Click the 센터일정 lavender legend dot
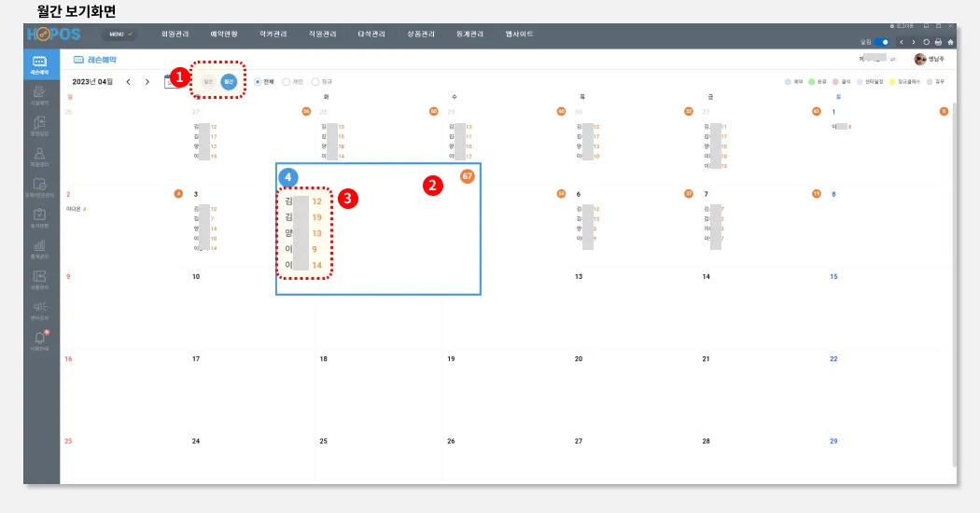Screen dimensions: 980x513 [x=860, y=82]
